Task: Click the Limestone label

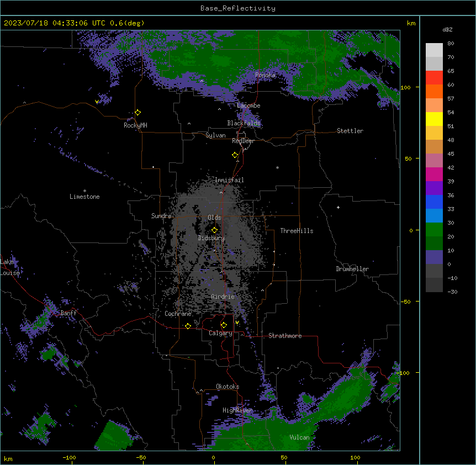Action: pos(84,197)
